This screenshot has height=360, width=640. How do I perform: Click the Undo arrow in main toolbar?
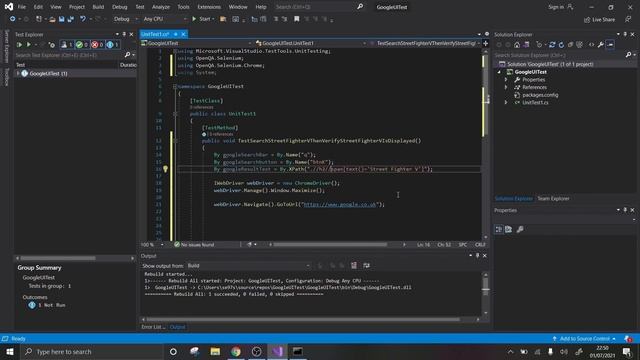[83, 19]
